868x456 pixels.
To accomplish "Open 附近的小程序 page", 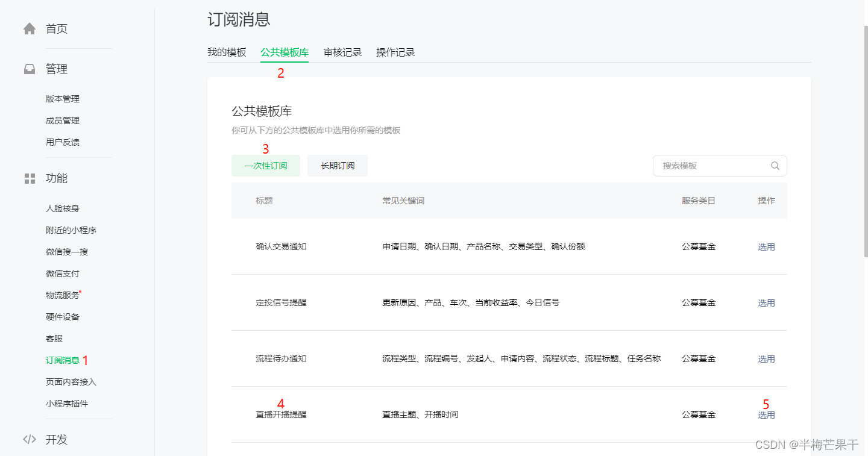I will click(x=71, y=230).
